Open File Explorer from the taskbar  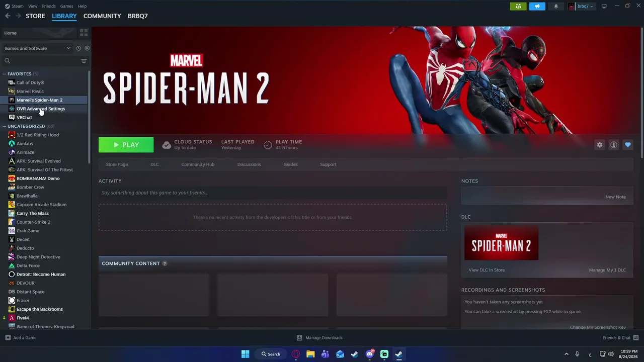pos(310,354)
